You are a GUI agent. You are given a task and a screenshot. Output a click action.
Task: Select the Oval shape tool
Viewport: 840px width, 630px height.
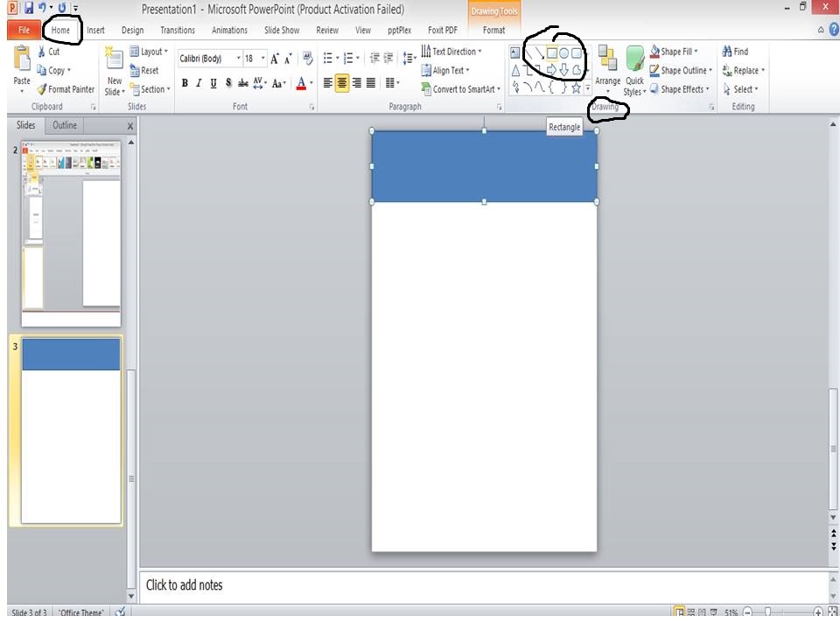tap(564, 53)
